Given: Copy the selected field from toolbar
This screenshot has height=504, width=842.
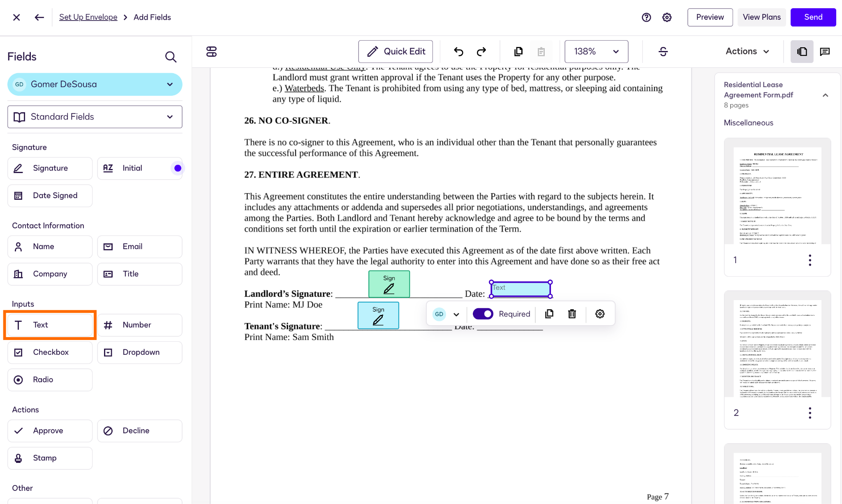Looking at the screenshot, I should [518, 51].
